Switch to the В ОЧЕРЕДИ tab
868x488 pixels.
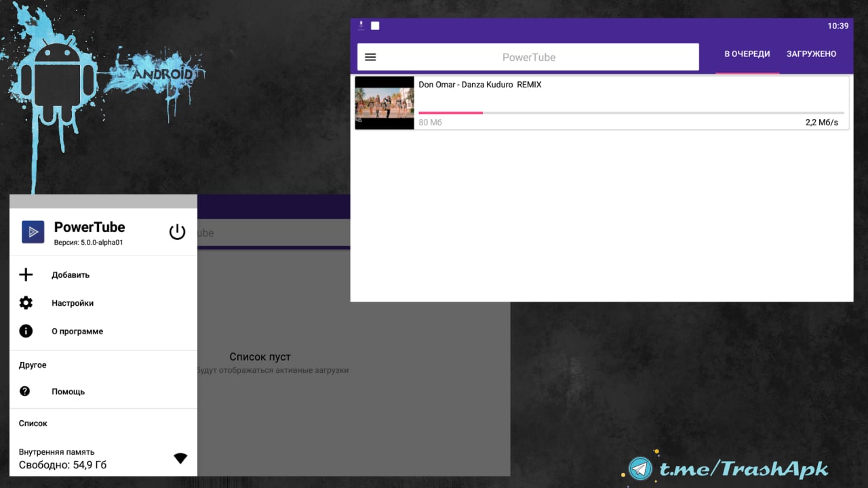(x=747, y=54)
